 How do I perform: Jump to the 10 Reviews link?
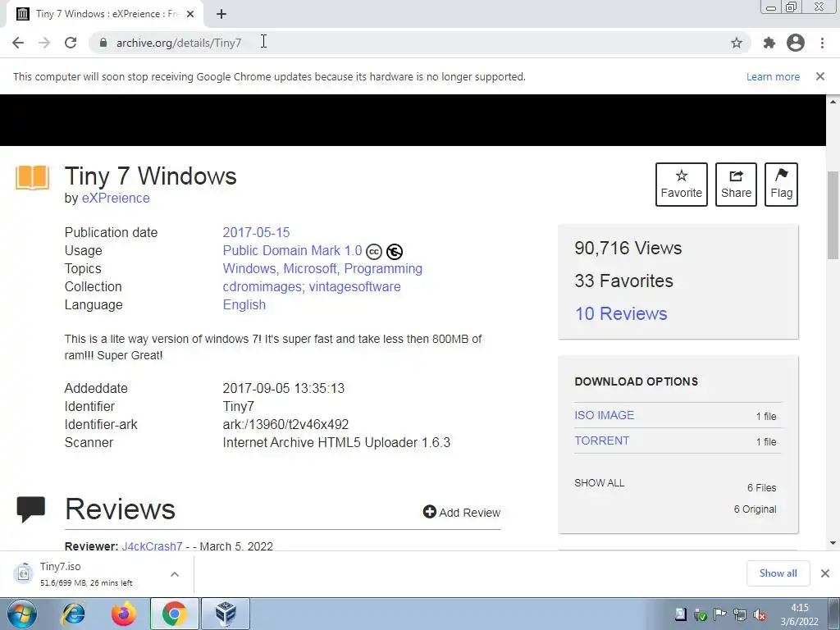pos(621,314)
